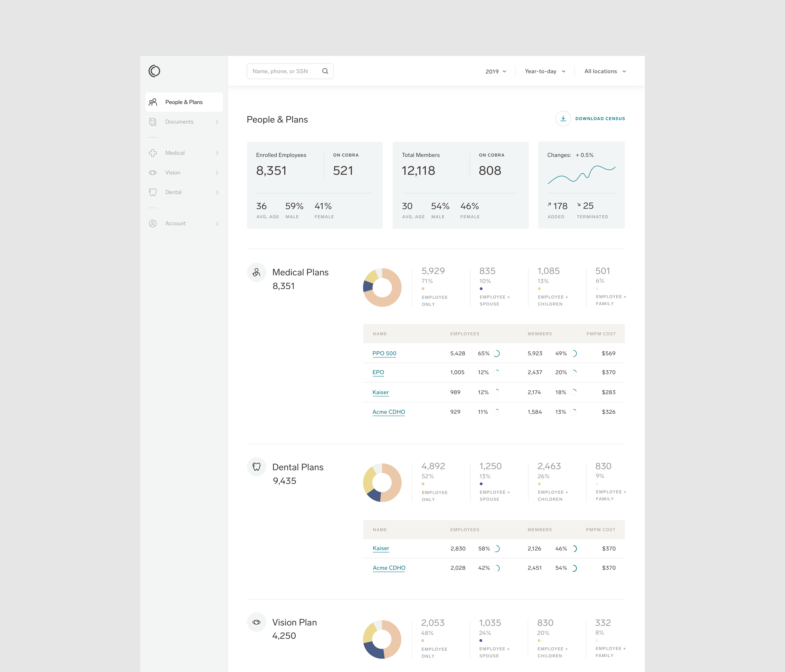Image resolution: width=785 pixels, height=672 pixels.
Task: Click the Dental Plans tooth icon
Action: [257, 467]
